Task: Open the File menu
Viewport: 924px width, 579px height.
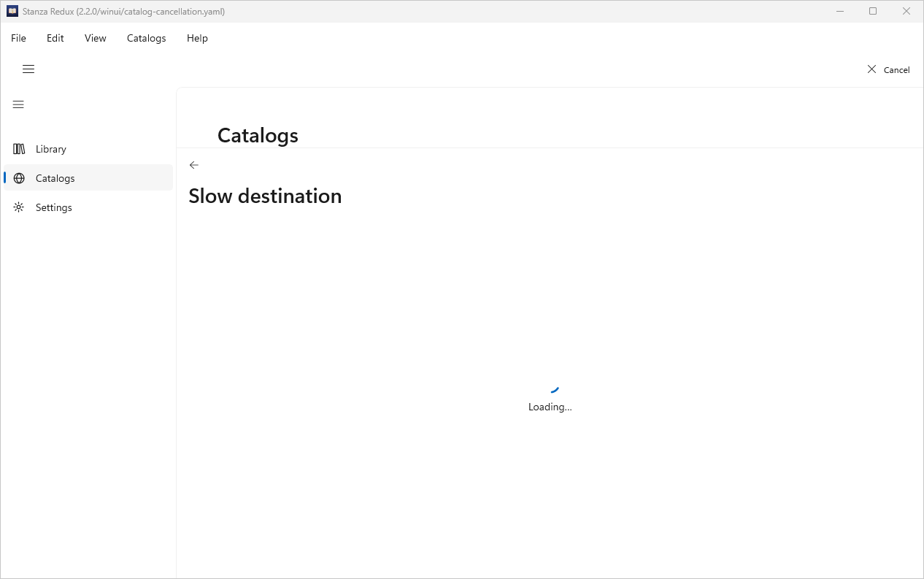Action: tap(18, 38)
